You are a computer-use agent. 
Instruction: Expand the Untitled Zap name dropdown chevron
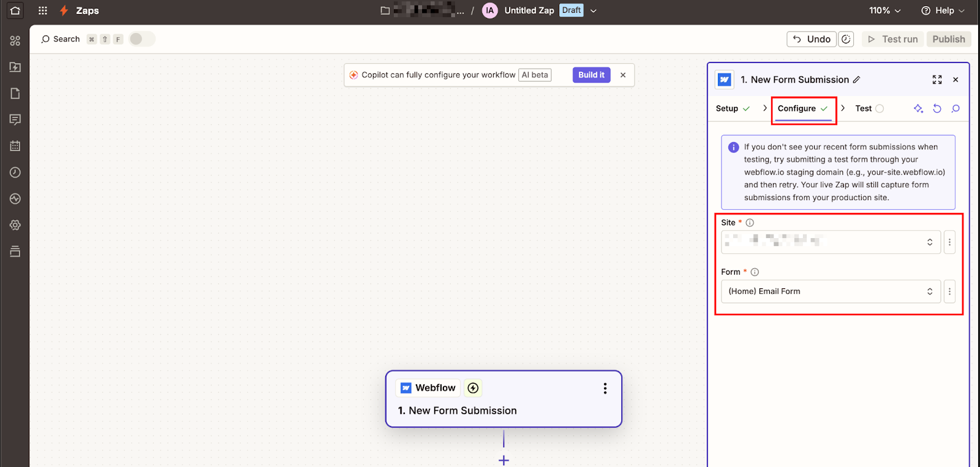tap(593, 10)
